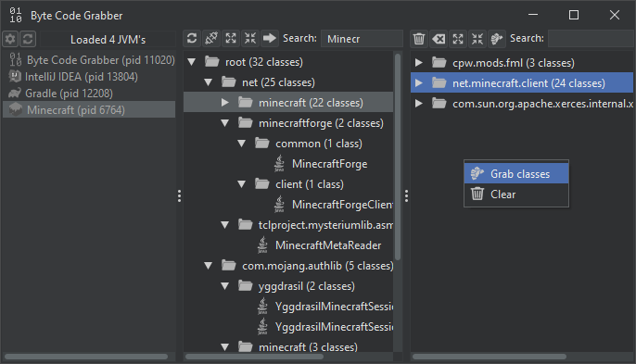Click grab classes toolbar icon
The image size is (636, 364).
coord(497,39)
